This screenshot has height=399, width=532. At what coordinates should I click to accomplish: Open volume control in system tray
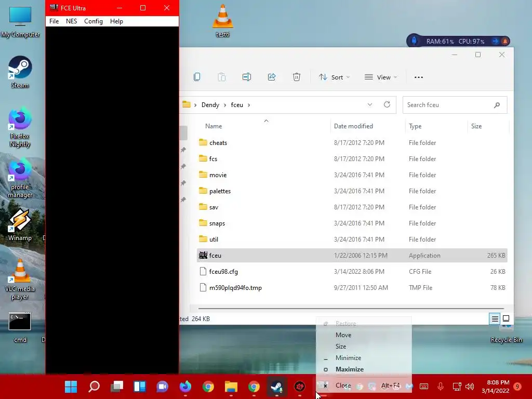(x=470, y=386)
